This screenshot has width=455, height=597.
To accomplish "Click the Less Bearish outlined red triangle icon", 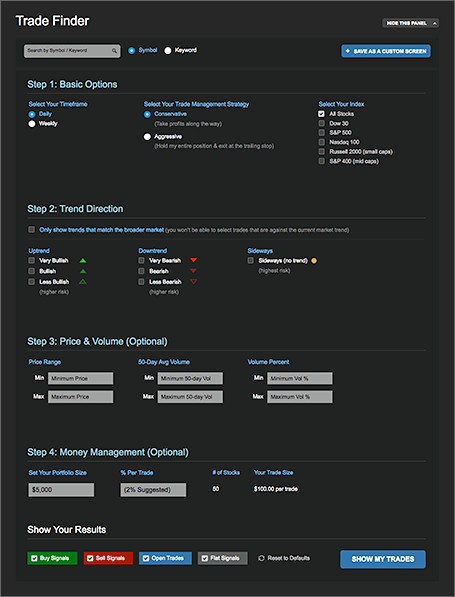I will point(193,282).
